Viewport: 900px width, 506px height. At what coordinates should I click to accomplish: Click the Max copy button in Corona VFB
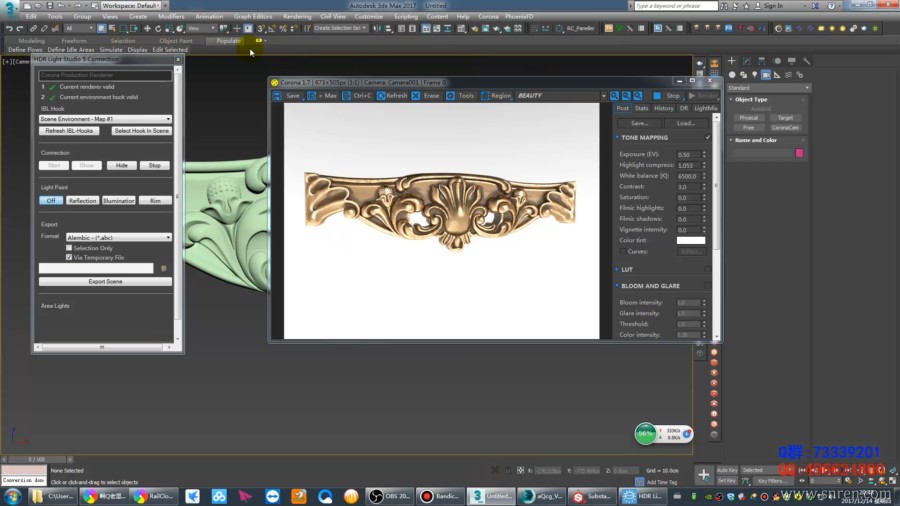click(x=322, y=96)
